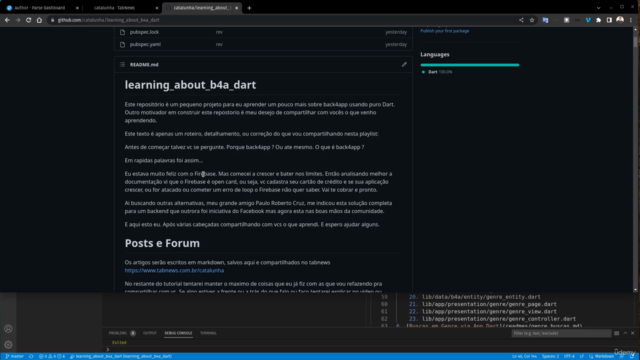Open Chrome home page
The image size is (640, 360).
click(x=39, y=20)
